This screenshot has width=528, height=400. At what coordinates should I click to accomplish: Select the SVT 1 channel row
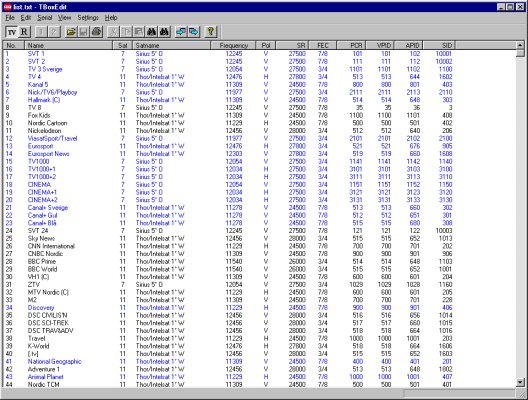click(229, 54)
